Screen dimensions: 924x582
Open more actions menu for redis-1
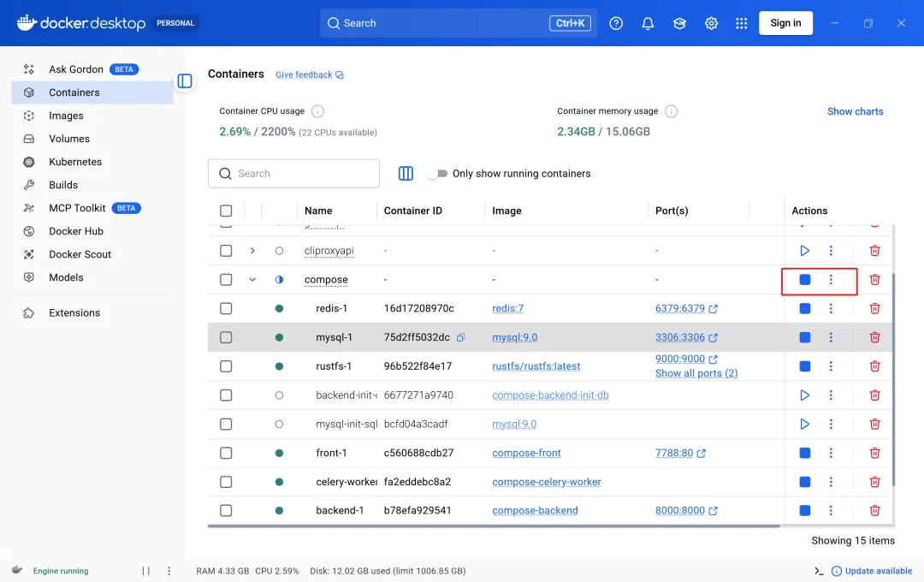(x=831, y=308)
